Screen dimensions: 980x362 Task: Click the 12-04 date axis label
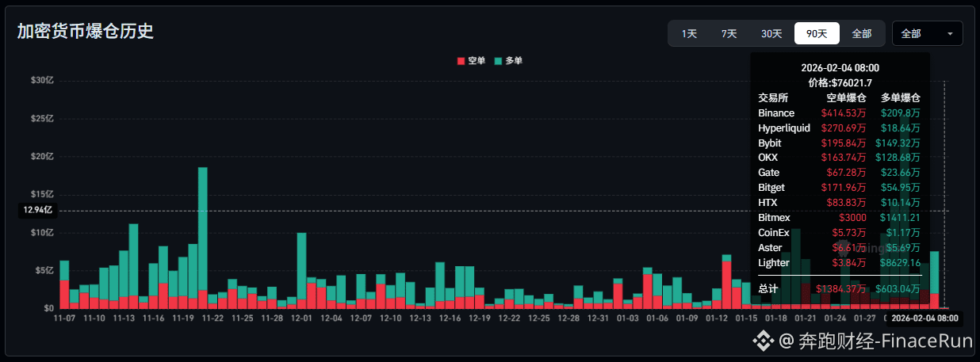coord(331,318)
